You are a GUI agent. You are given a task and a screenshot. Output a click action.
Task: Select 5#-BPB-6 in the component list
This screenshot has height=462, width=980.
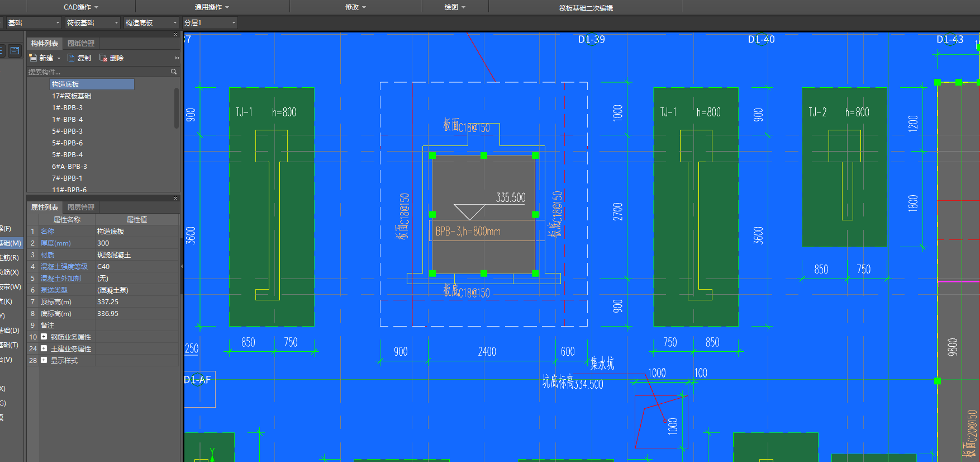coord(67,143)
